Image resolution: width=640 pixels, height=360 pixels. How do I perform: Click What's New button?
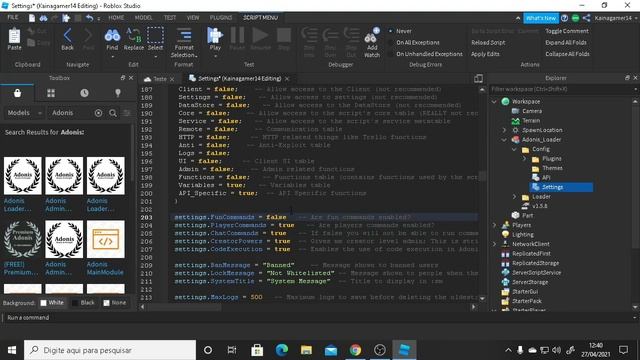[541, 18]
